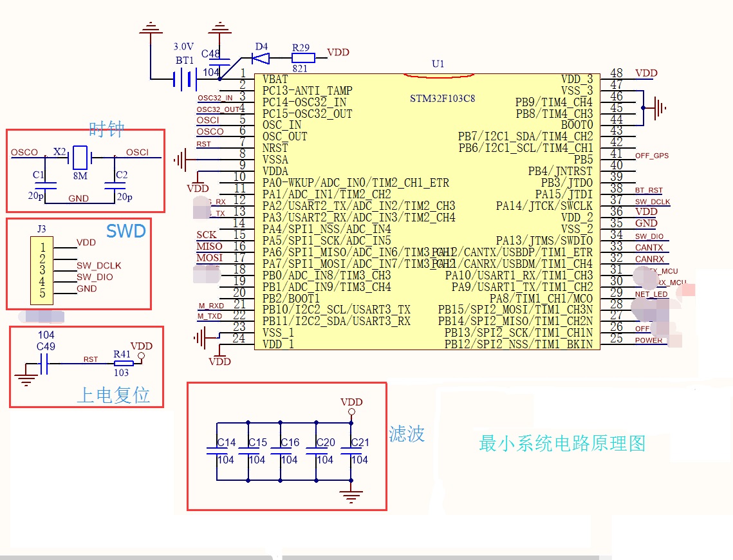Viewport: 733px width, 560px height.
Task: Select filter capacitor C20
Action: coord(316,451)
